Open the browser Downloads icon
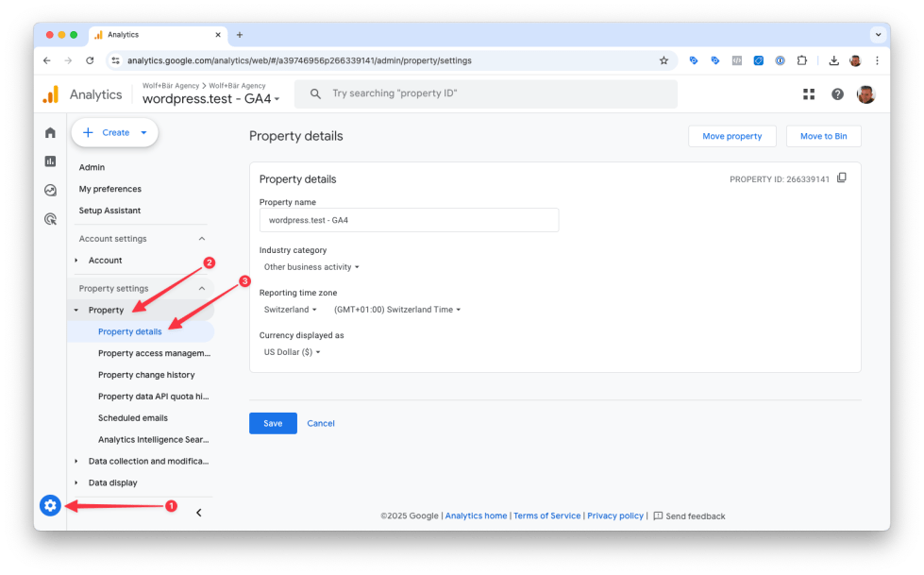The image size is (924, 575). (833, 60)
